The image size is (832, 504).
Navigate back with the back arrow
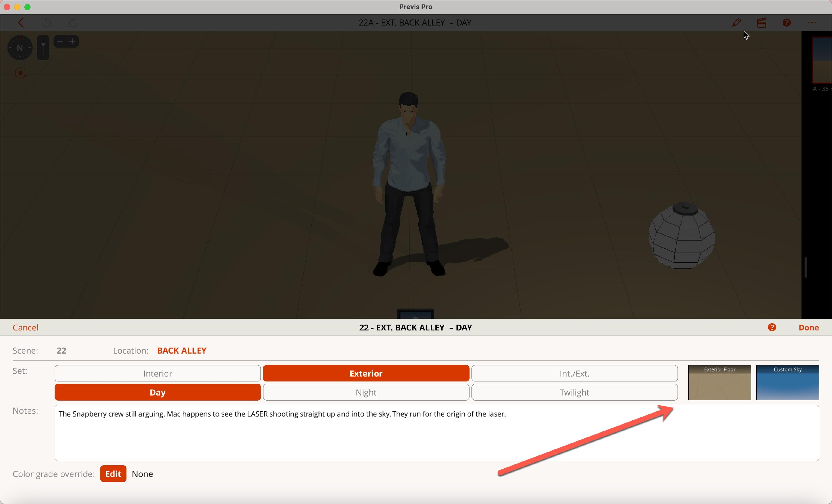click(x=21, y=23)
